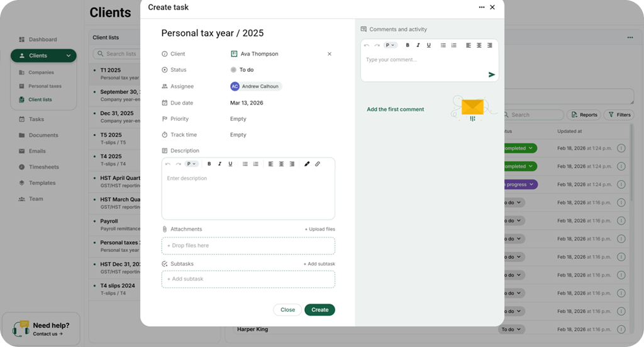
Task: Open the paragraph style dropdown in the comment box
Action: 390,45
